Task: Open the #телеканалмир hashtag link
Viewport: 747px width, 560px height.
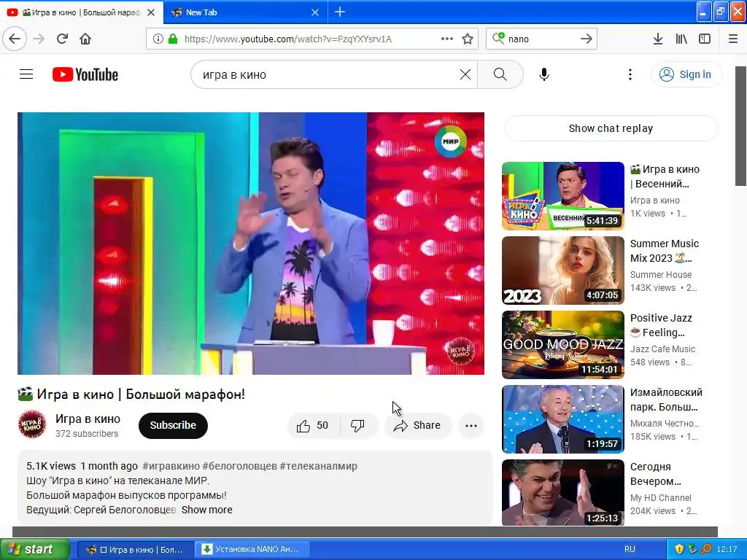Action: 318,466
